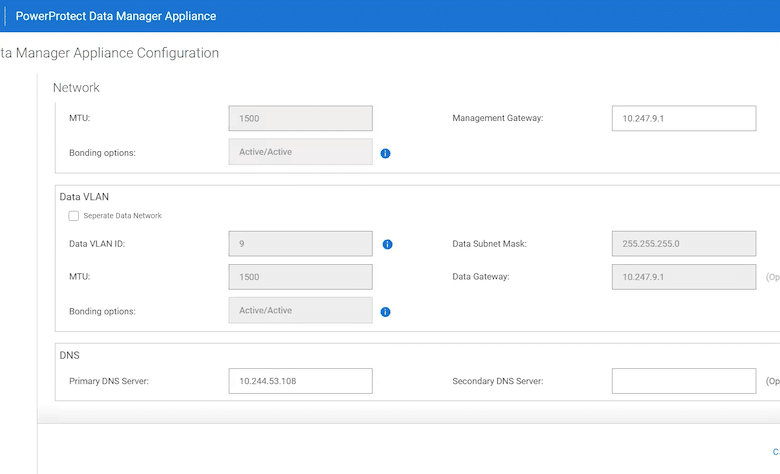
Task: Click the Data VLAN MTU field
Action: pos(300,277)
